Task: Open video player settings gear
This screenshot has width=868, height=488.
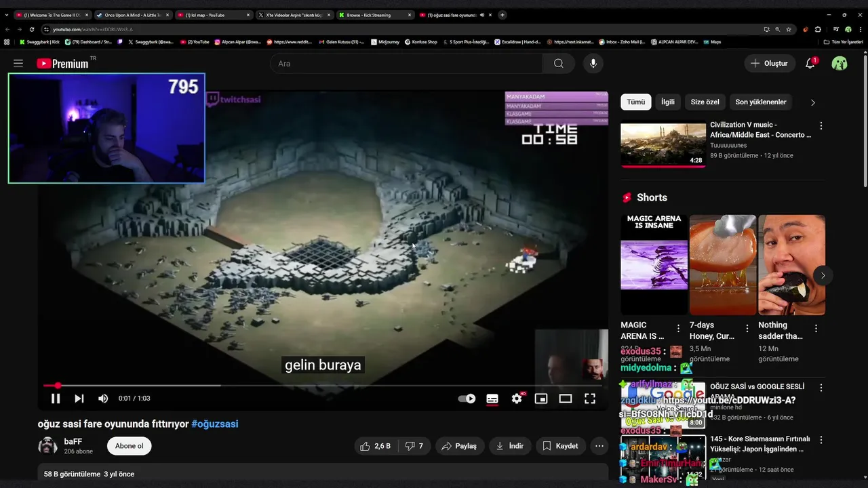Action: (517, 399)
